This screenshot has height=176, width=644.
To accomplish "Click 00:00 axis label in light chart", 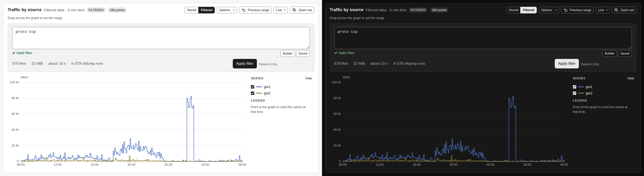I will pyautogui.click(x=168, y=165).
